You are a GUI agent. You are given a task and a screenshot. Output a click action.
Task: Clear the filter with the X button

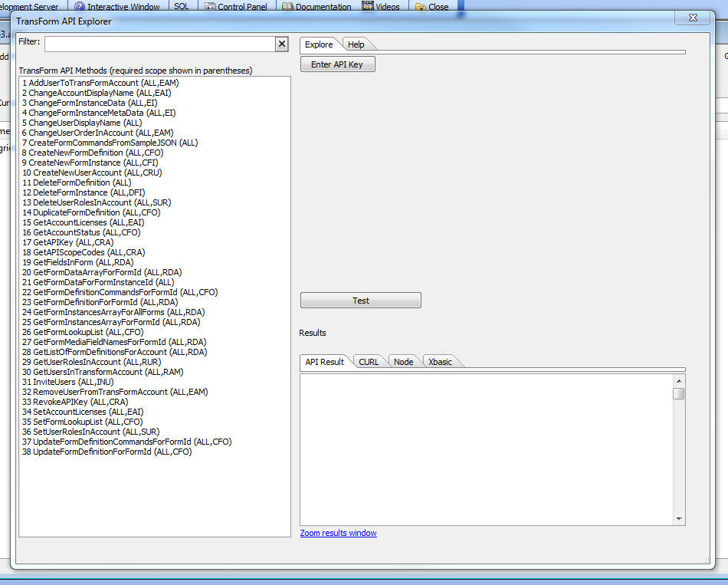click(x=281, y=44)
